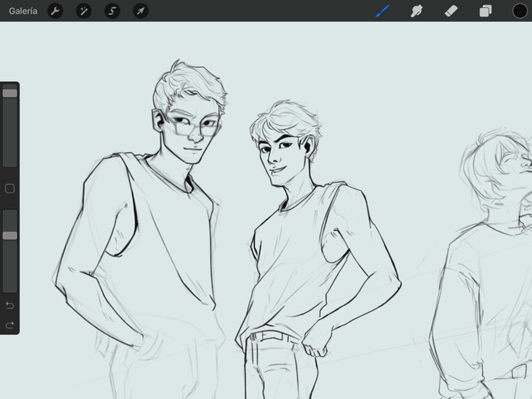Adjust the brush opacity slider handle
The width and height of the screenshot is (532, 399).
[x=10, y=235]
